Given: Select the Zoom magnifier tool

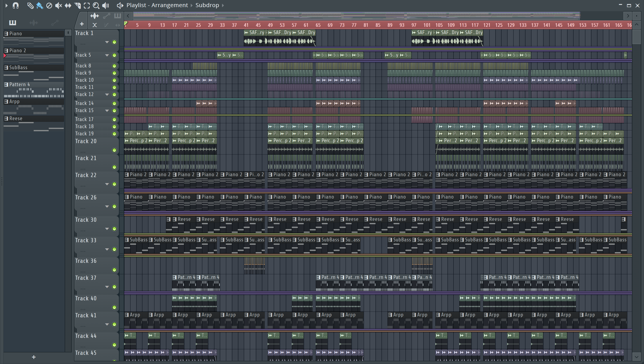Looking at the screenshot, I should click(96, 5).
